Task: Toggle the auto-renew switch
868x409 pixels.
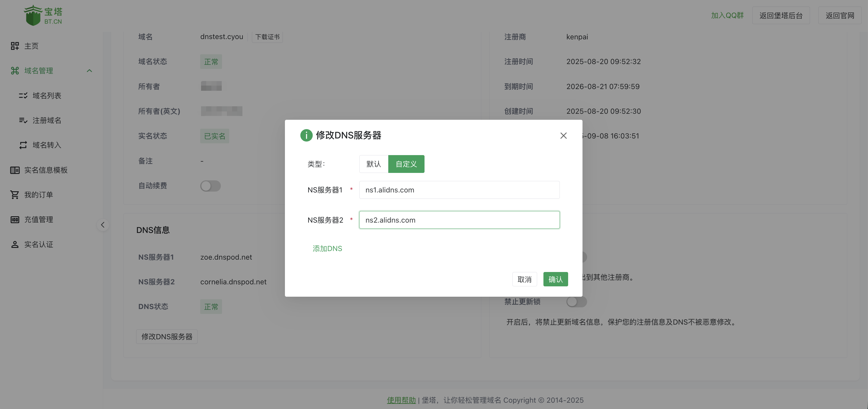Action: (210, 186)
